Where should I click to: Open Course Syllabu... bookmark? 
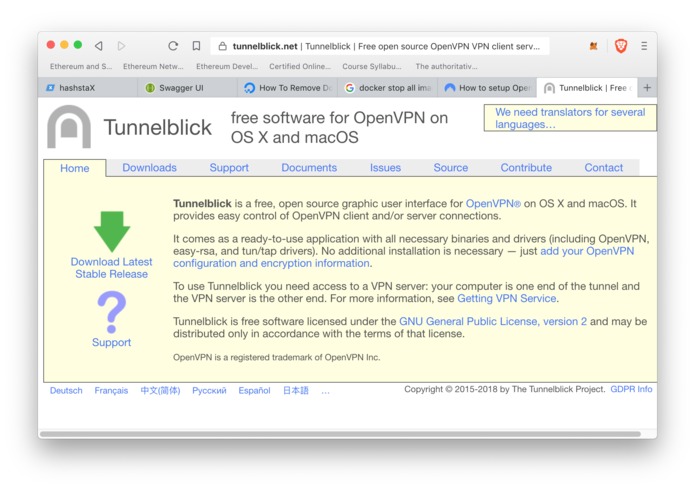click(372, 66)
